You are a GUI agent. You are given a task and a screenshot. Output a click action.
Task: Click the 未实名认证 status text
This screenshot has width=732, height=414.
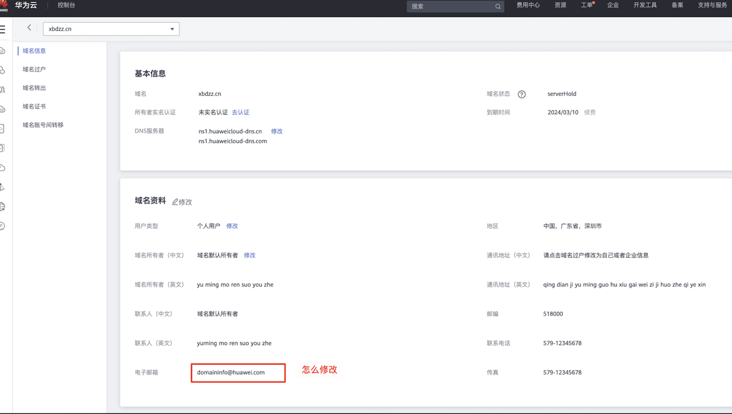[213, 112]
